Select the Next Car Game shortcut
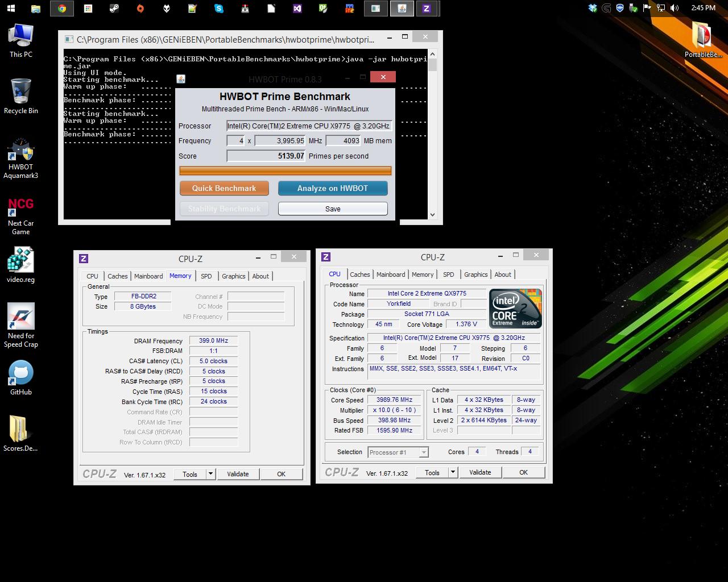Screen dimensions: 728x582 (21, 216)
